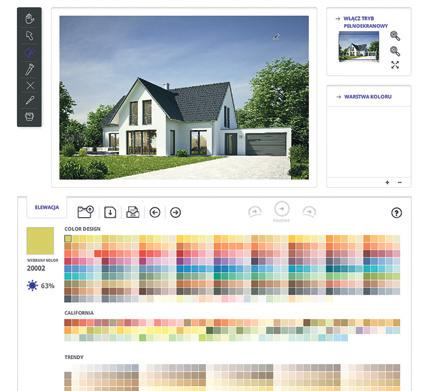Click the send by email icon
Screen dimensions: 429x391
click(x=133, y=212)
